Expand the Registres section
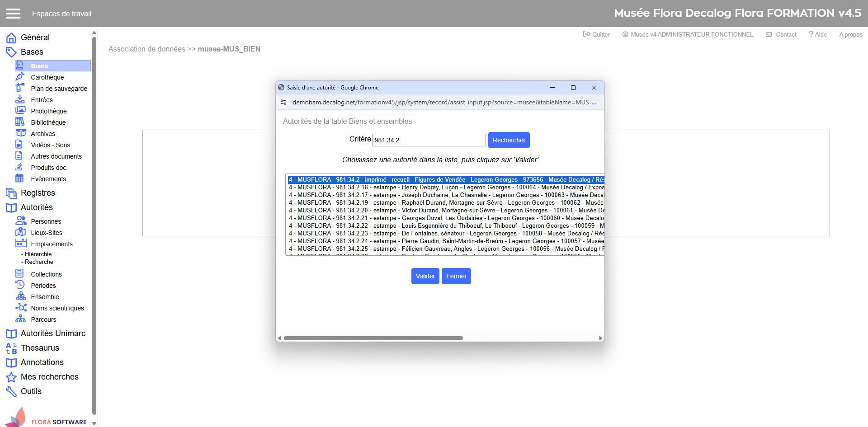The width and height of the screenshot is (868, 427). pyautogui.click(x=38, y=193)
